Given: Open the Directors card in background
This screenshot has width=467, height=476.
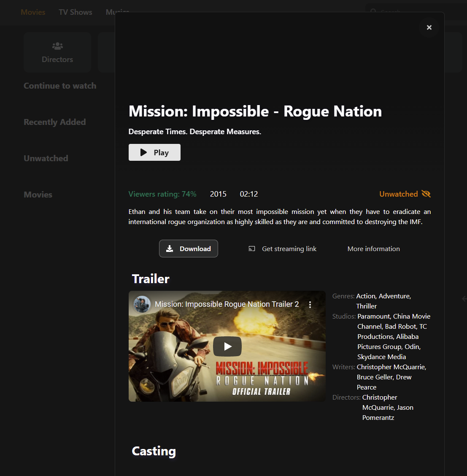Looking at the screenshot, I should coord(57,52).
